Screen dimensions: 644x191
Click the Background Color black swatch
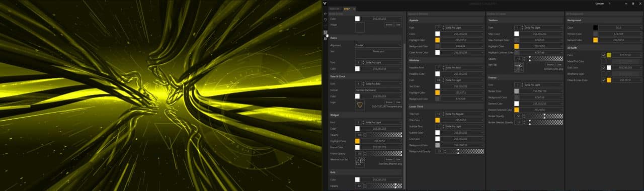[595, 28]
